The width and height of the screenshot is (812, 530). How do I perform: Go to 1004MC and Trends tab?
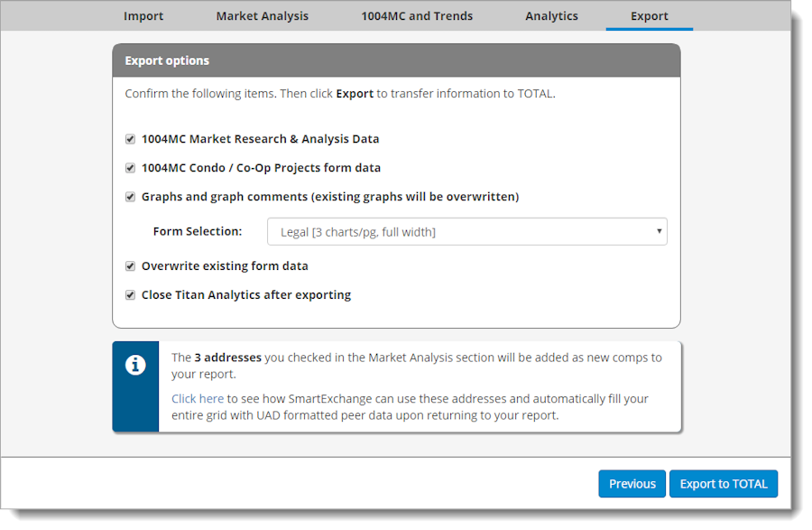click(417, 16)
